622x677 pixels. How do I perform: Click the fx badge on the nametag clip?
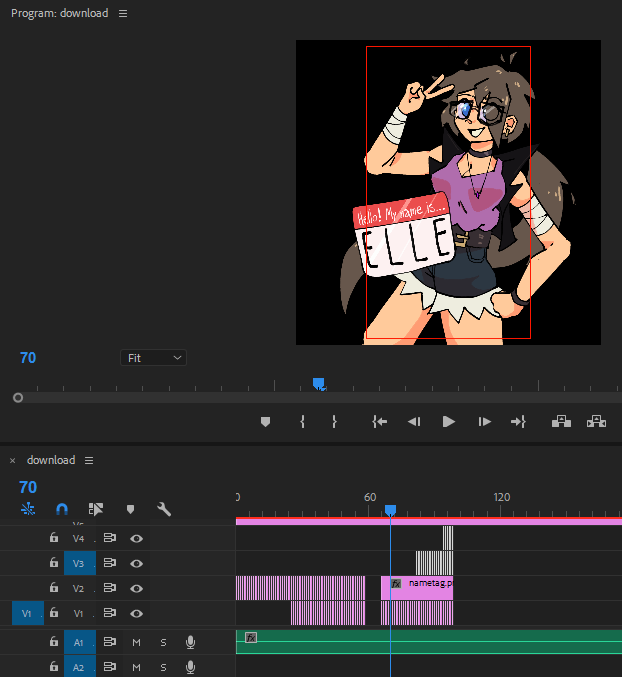(396, 584)
